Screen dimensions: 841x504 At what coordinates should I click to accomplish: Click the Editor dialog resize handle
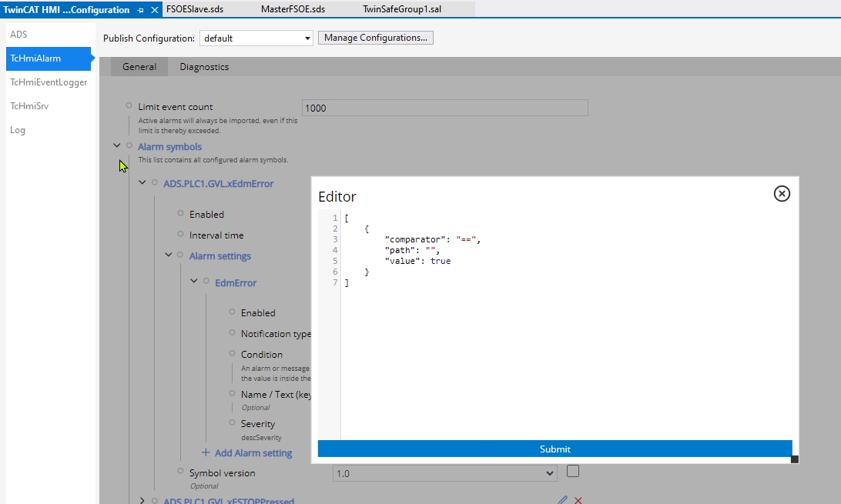tap(795, 459)
